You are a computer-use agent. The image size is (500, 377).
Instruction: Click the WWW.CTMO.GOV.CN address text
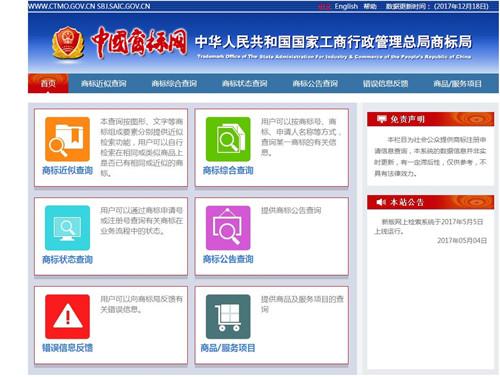pyautogui.click(x=62, y=6)
